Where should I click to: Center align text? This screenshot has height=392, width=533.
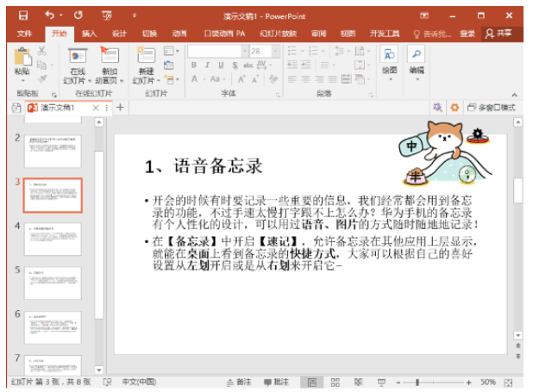click(x=306, y=79)
